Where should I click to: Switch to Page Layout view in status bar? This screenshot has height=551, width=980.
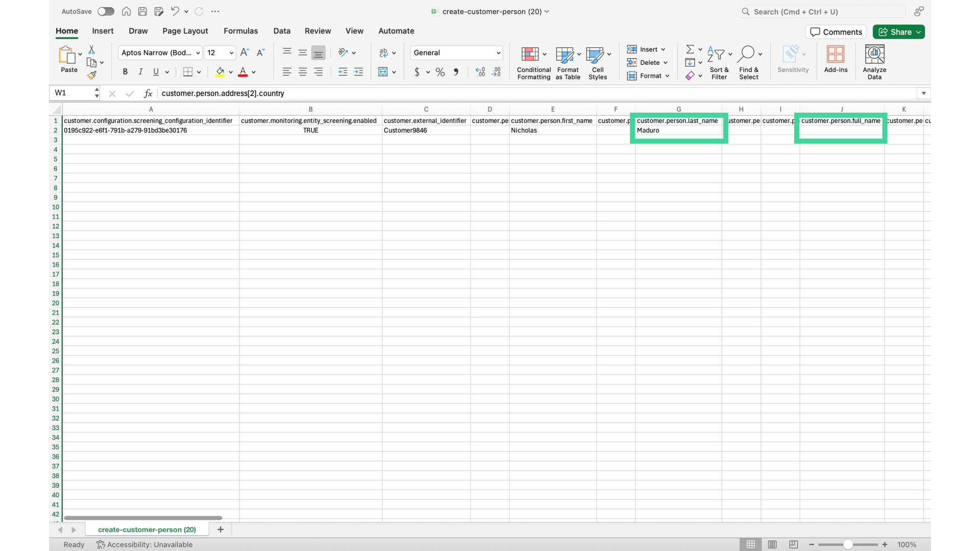point(772,544)
